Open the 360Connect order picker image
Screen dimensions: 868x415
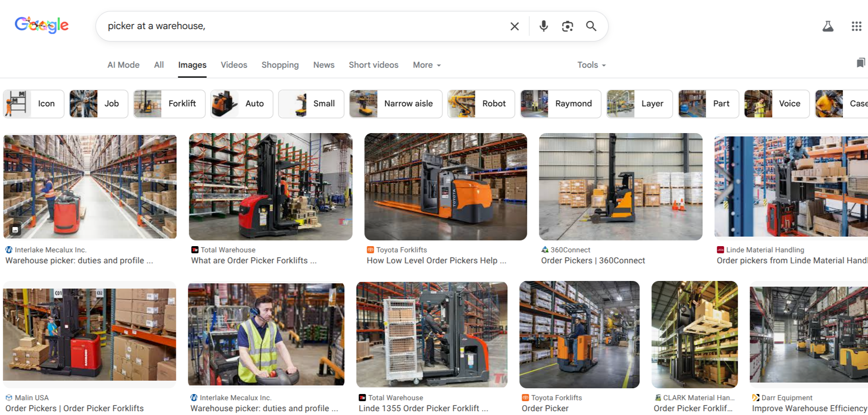pos(620,187)
